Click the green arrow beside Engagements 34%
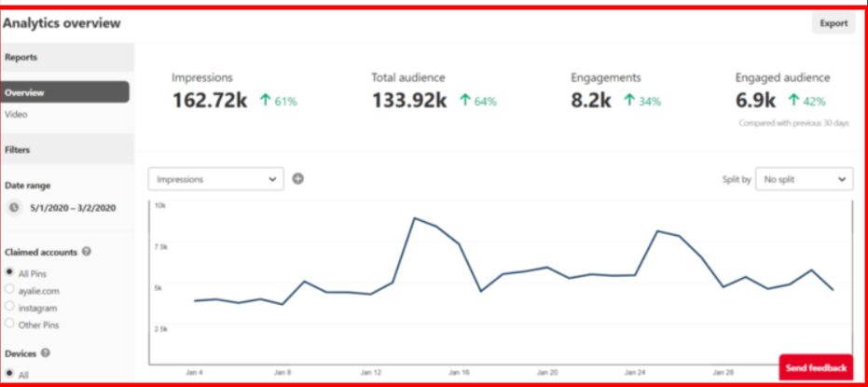 point(629,100)
